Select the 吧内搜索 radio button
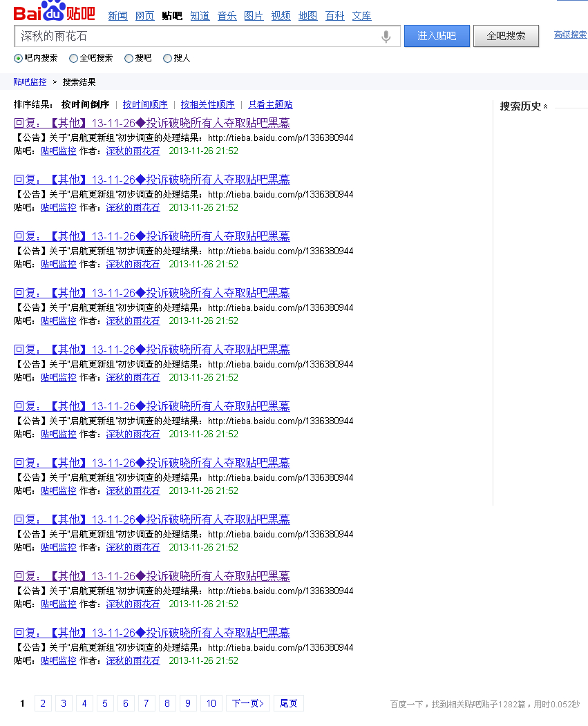This screenshot has width=588, height=726. [x=18, y=58]
